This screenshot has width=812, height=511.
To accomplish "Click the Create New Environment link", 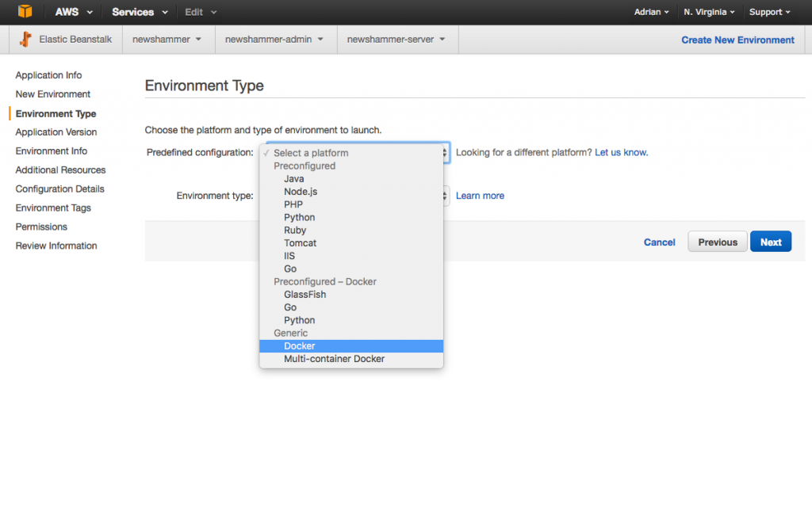I will pos(737,39).
